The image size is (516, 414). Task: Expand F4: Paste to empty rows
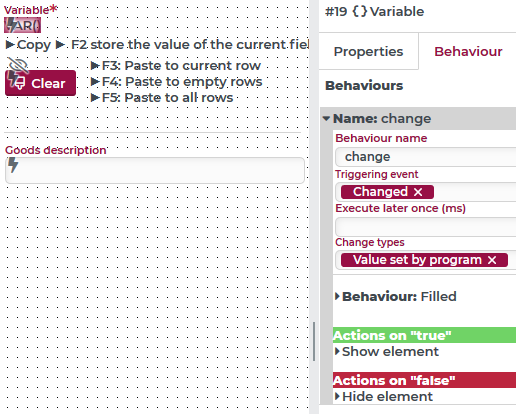[x=95, y=81]
